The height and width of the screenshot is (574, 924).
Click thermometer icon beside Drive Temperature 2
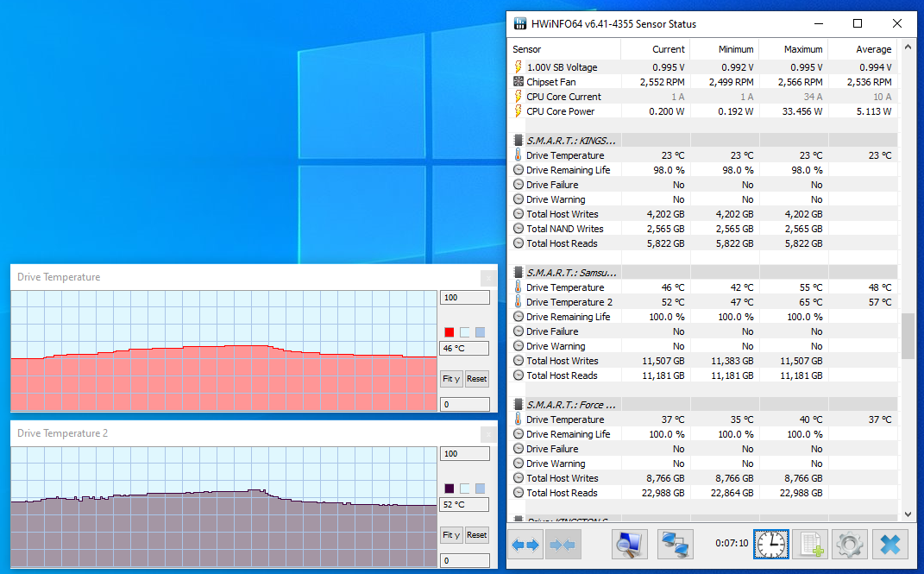(518, 301)
